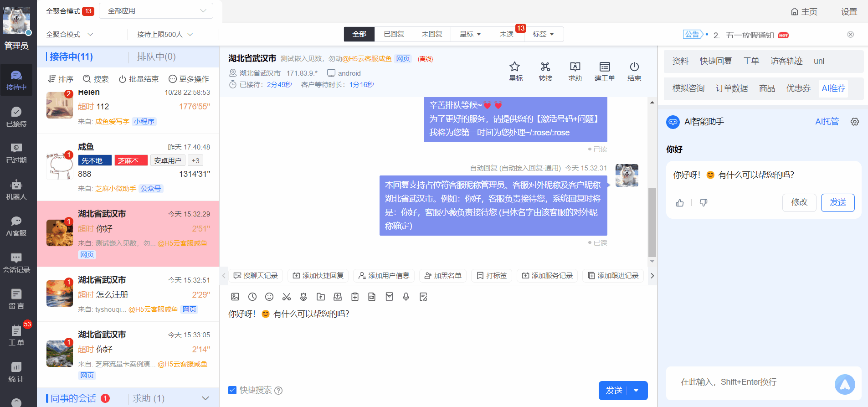
Task: Toggle the 快捷搜索 checkbox
Action: pos(232,390)
